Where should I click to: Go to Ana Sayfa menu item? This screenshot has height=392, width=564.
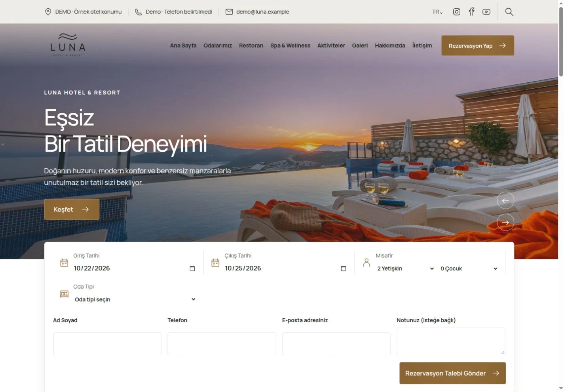pos(183,46)
